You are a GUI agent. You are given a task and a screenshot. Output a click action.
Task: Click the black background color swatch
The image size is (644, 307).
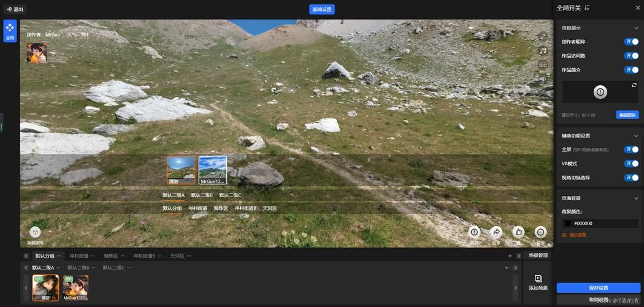coord(568,223)
